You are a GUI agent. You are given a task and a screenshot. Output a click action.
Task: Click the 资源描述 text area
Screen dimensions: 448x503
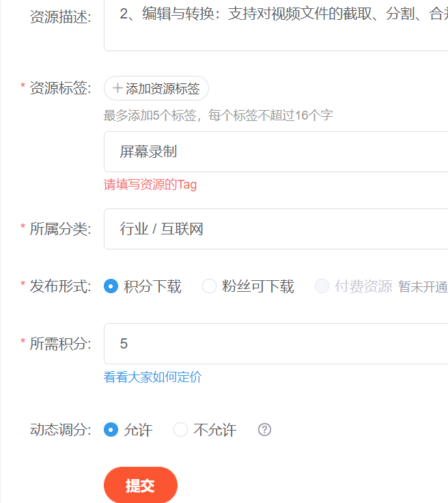pyautogui.click(x=276, y=25)
